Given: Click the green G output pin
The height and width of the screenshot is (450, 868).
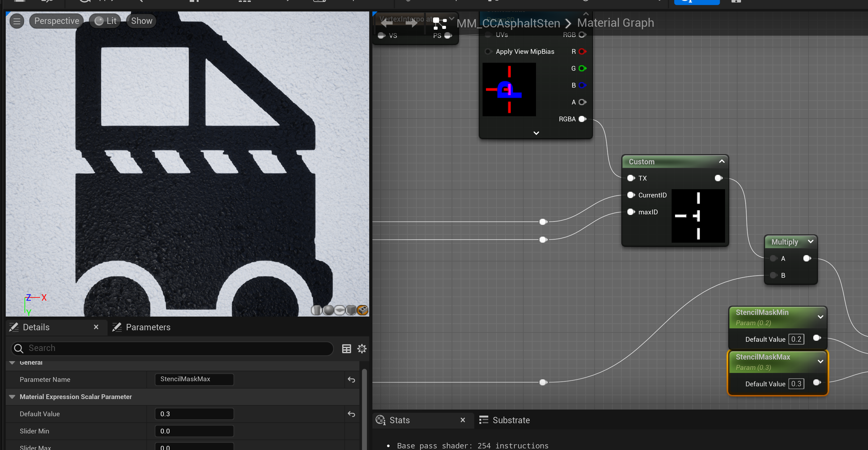Looking at the screenshot, I should 582,68.
